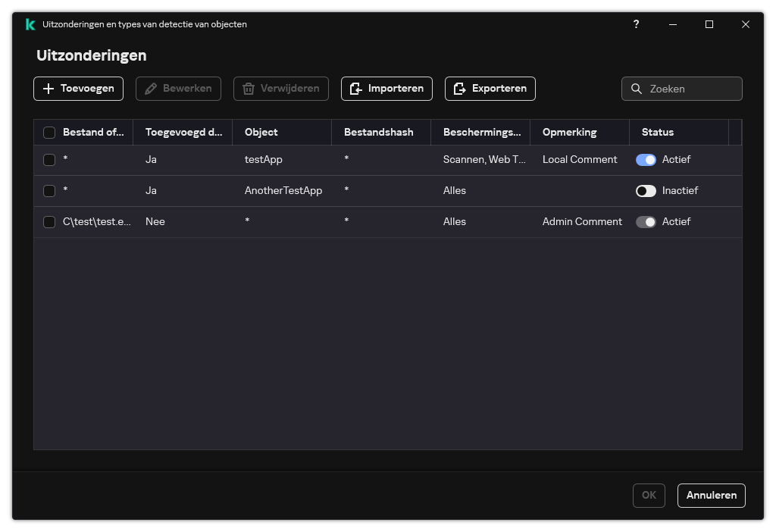Click the pencil icon on Bewerken
This screenshot has width=776, height=532.
pos(150,89)
